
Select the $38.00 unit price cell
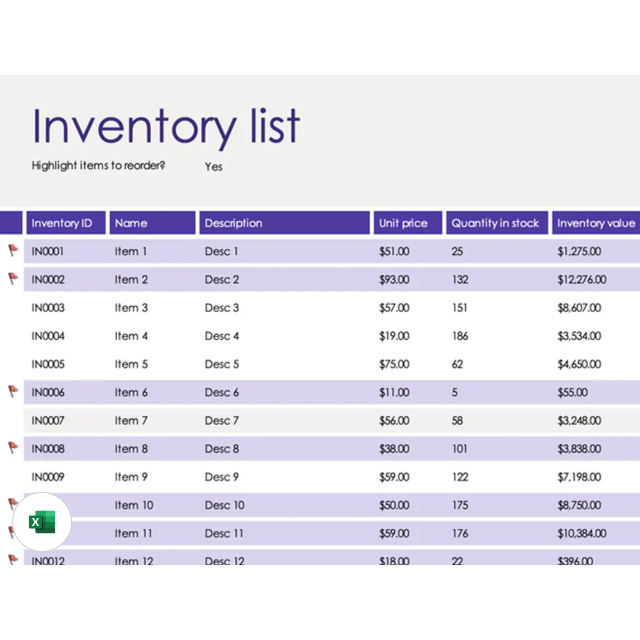pyautogui.click(x=394, y=449)
